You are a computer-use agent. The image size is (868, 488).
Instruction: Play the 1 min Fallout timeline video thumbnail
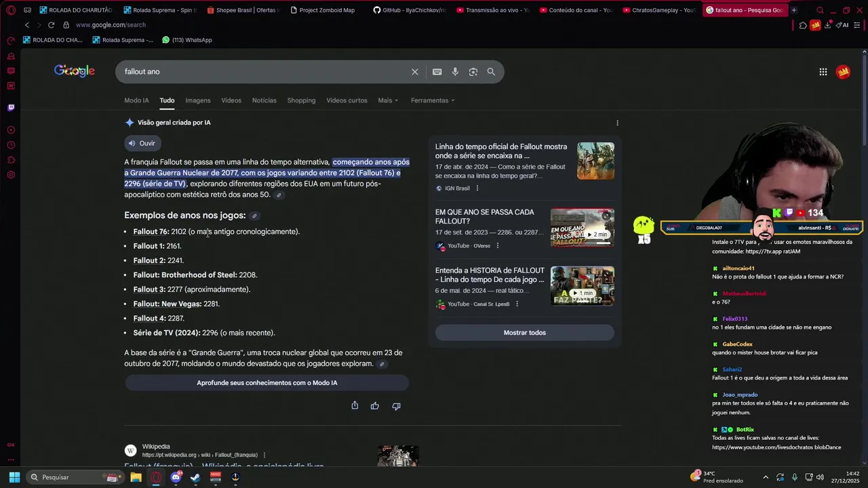coord(583,285)
